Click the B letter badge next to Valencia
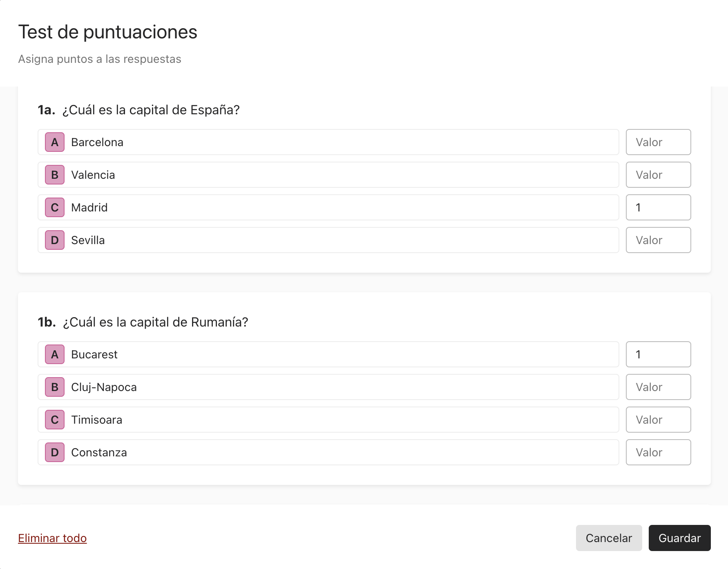The width and height of the screenshot is (728, 569). [55, 175]
